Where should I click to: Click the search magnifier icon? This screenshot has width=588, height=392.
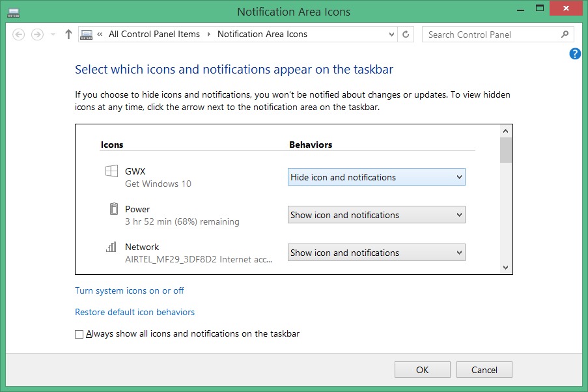coord(565,35)
